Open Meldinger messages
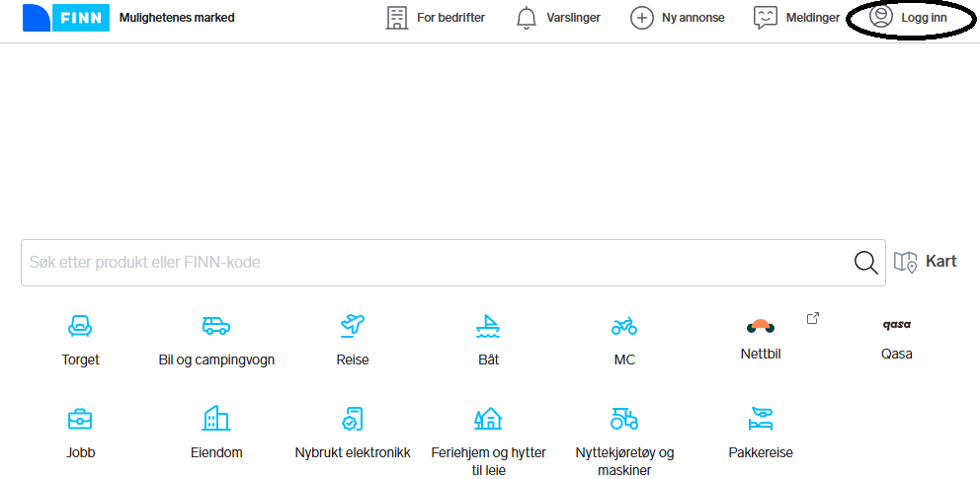Viewport: 980px width, 479px height. tap(796, 18)
